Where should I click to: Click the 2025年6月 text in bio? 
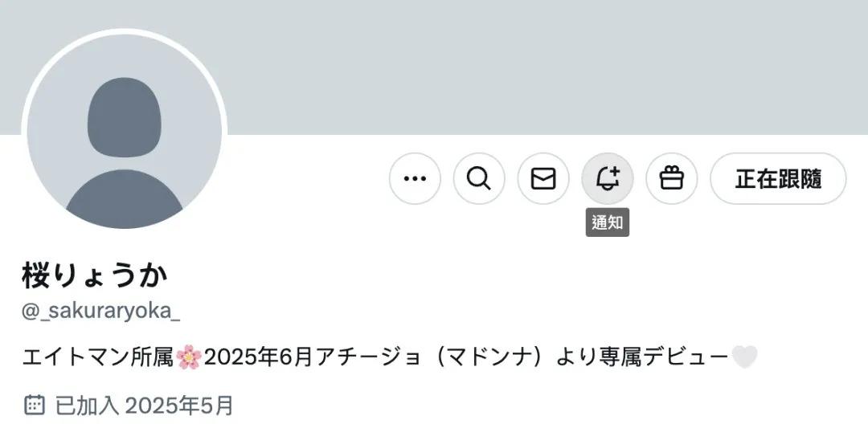point(259,358)
